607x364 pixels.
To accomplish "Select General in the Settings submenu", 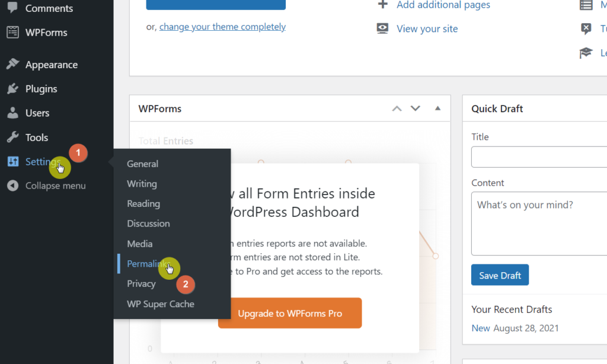I will (x=142, y=164).
